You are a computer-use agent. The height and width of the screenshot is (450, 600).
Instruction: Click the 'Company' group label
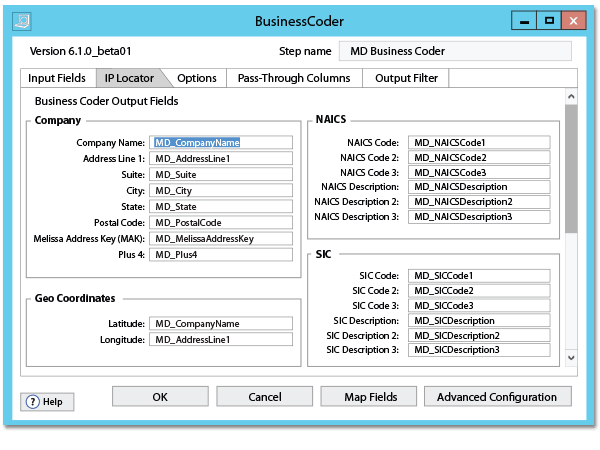[x=58, y=120]
